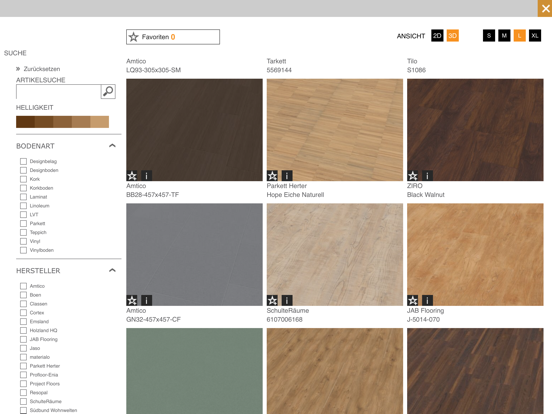Pick the middle Helligkeit brightness swatch
Viewport: 552px width, 414px height.
(x=62, y=122)
